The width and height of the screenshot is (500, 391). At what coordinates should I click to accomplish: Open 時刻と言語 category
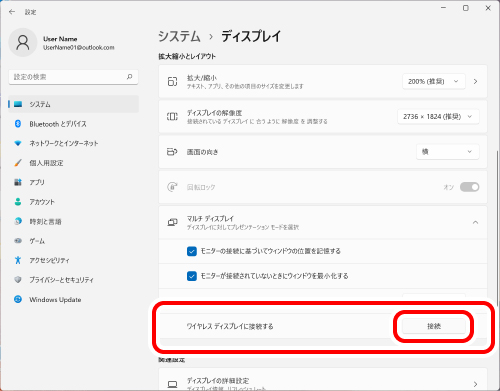click(73, 221)
